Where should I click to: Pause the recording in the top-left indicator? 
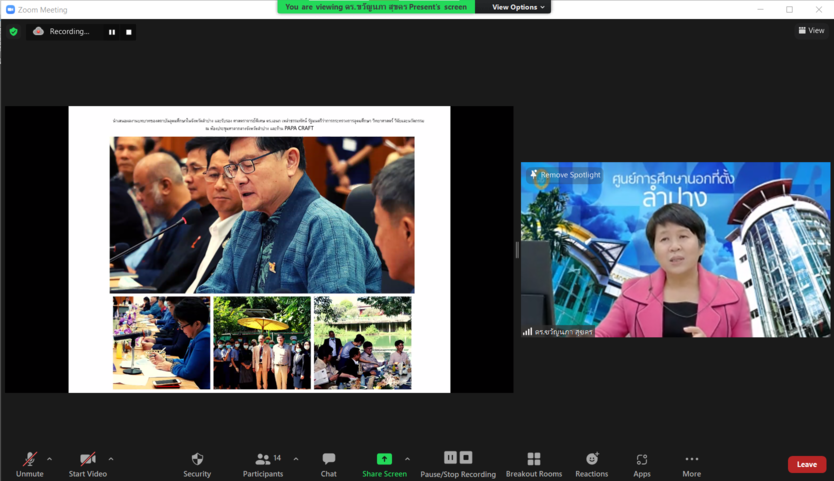(x=112, y=32)
